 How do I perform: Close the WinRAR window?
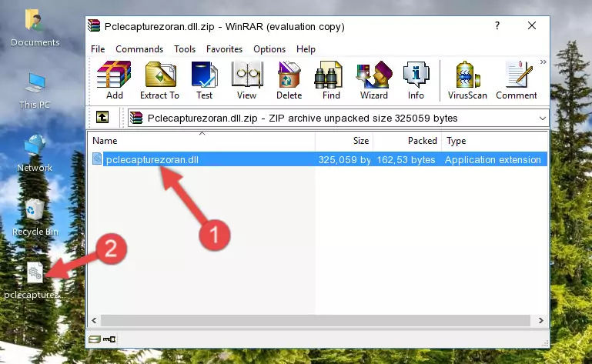point(532,25)
